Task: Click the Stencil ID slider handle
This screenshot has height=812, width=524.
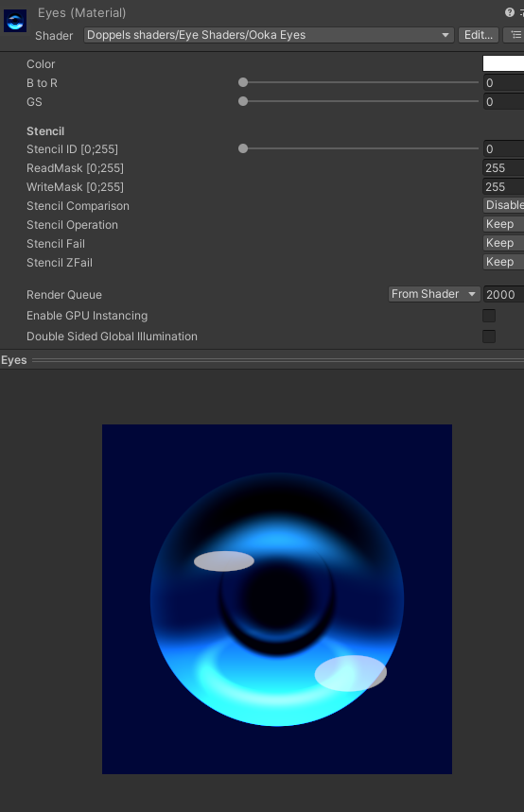Action: click(243, 148)
